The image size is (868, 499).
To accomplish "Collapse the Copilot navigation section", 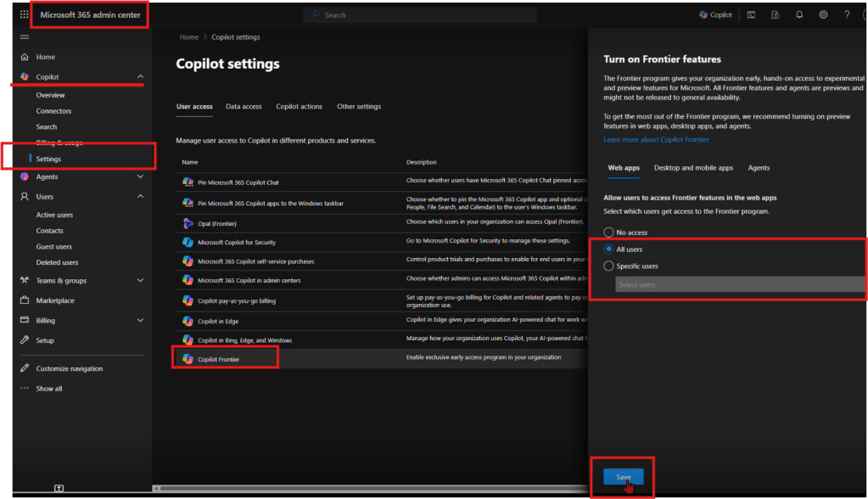I will pyautogui.click(x=140, y=77).
